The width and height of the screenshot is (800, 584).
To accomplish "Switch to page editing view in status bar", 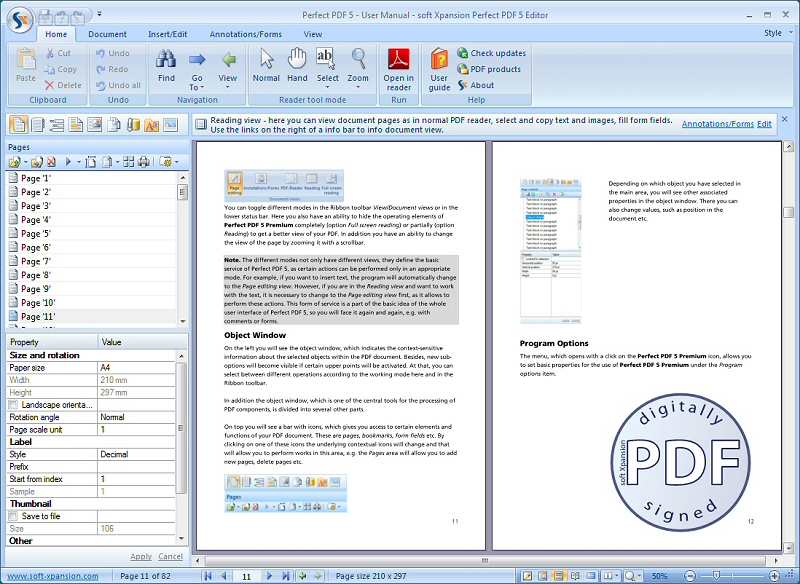I will 527,576.
